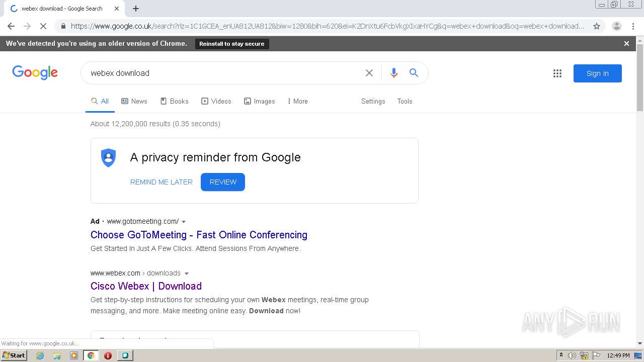Switch to News results tab
The width and height of the screenshot is (644, 362).
(x=134, y=101)
